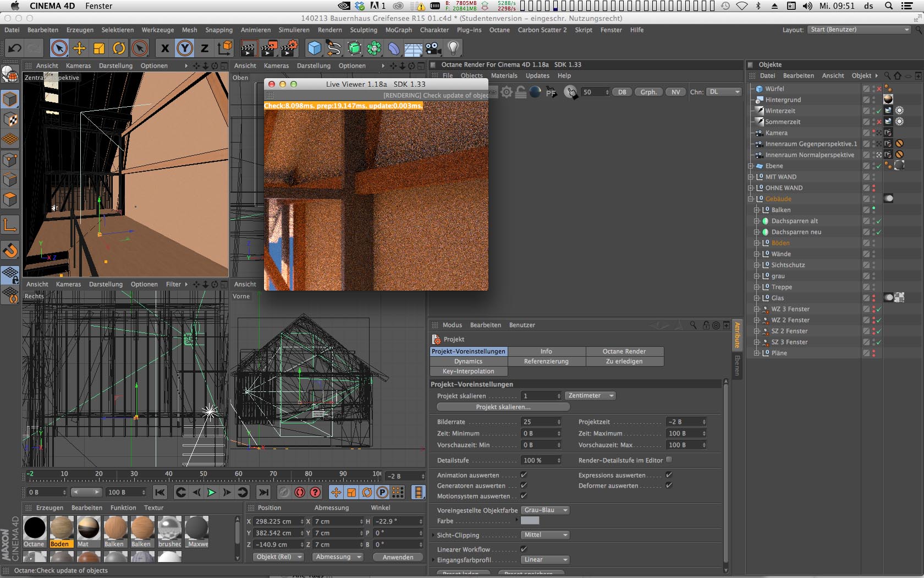
Task: Enable the snap magnet in left sidebar
Action: [x=10, y=250]
